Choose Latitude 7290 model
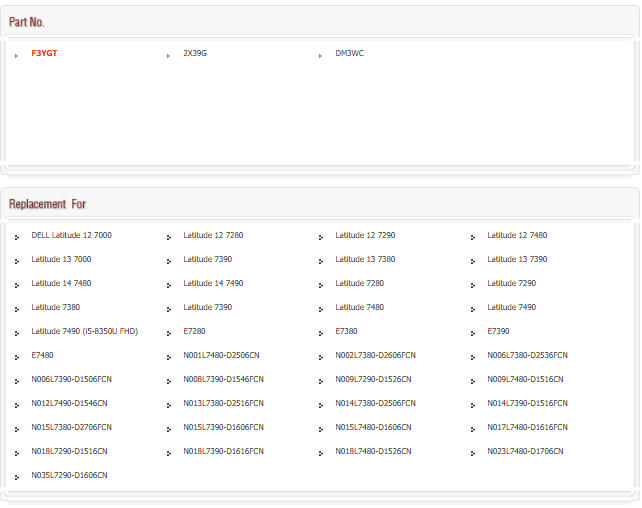Screen dimensions: 642x508 (511, 283)
